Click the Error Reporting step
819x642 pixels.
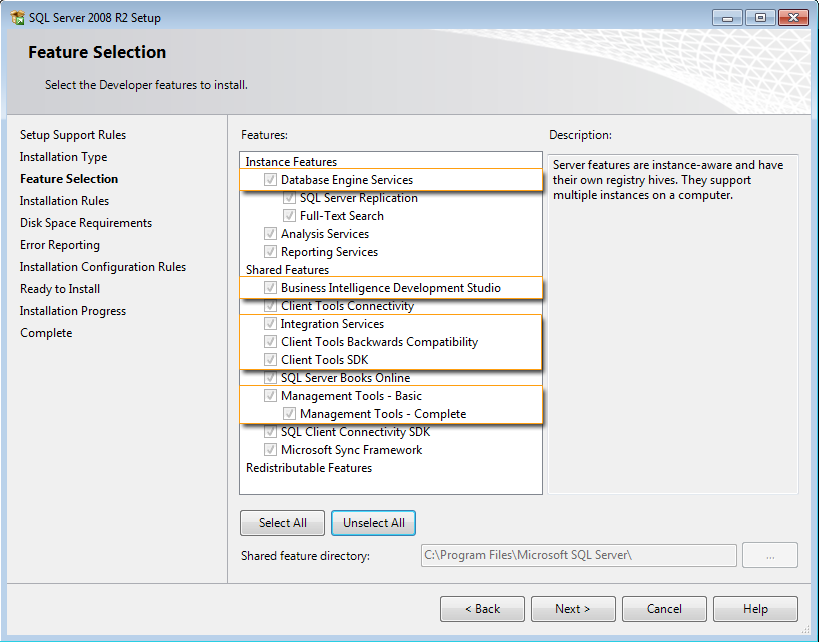point(60,245)
